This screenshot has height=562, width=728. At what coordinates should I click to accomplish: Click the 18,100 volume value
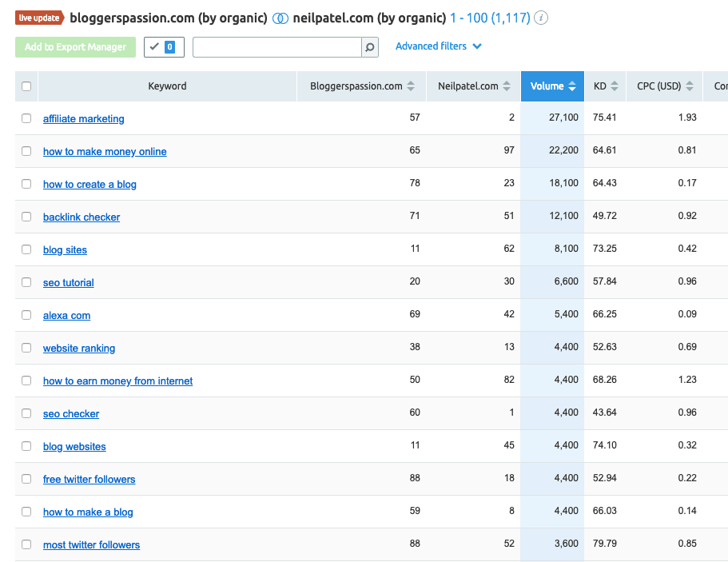point(563,183)
